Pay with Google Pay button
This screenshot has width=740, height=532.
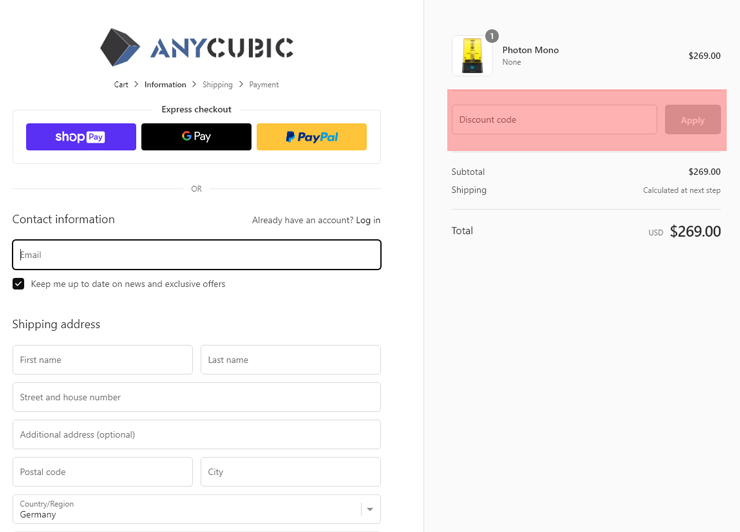pyautogui.click(x=196, y=137)
